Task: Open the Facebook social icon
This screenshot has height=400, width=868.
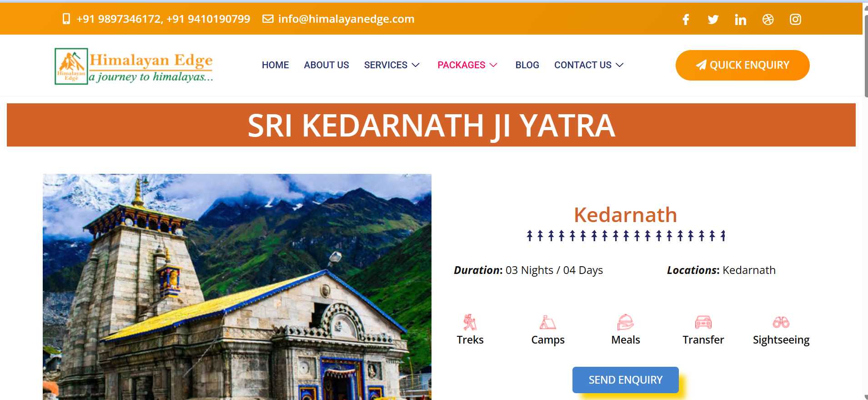Action: tap(686, 19)
